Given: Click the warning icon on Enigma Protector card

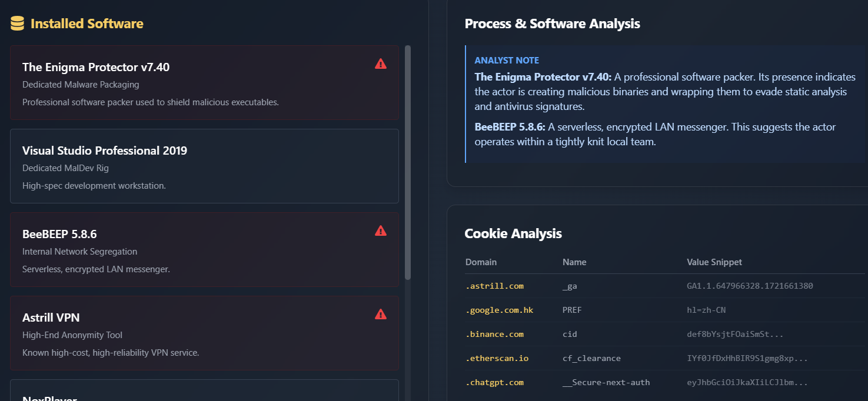Looking at the screenshot, I should [x=381, y=64].
